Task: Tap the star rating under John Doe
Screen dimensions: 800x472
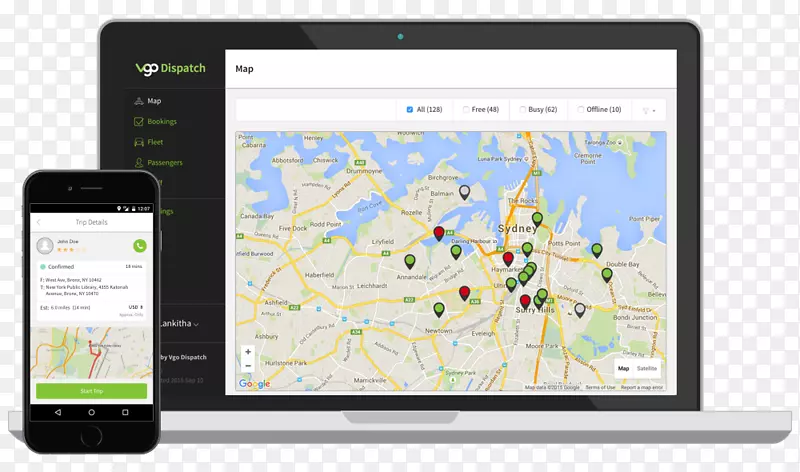Action: [71, 250]
